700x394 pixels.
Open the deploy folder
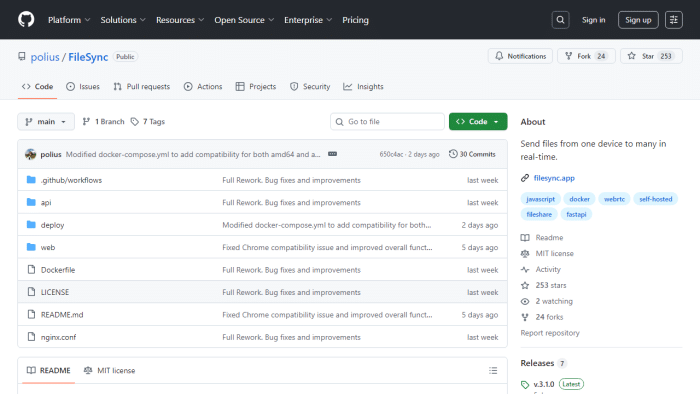coord(52,225)
